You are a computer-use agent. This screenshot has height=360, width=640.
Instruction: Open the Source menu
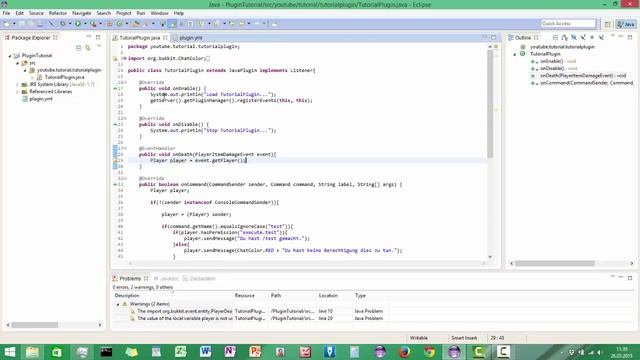point(36,13)
